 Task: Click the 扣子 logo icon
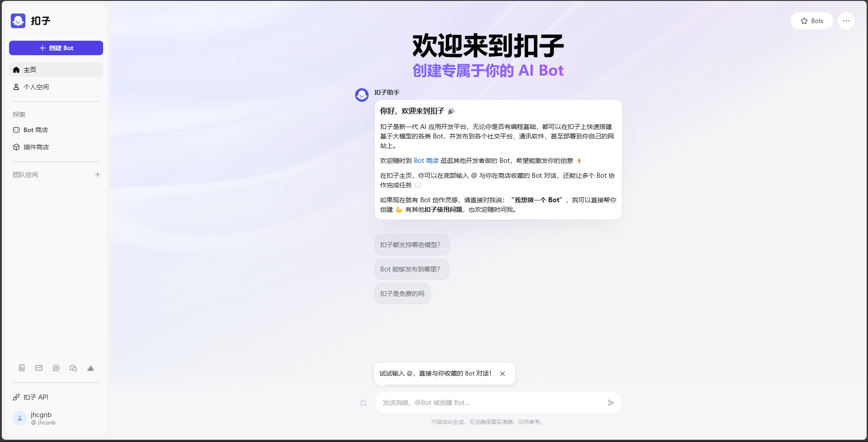coord(18,21)
